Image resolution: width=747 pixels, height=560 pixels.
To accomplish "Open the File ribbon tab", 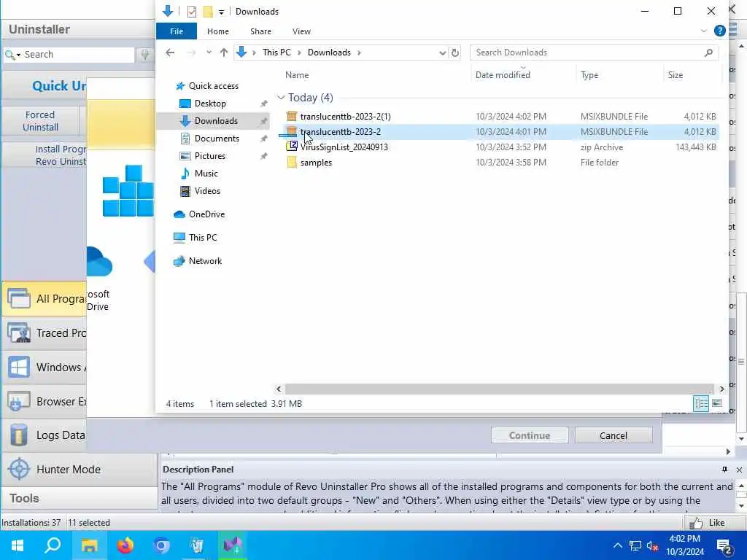I will point(177,31).
